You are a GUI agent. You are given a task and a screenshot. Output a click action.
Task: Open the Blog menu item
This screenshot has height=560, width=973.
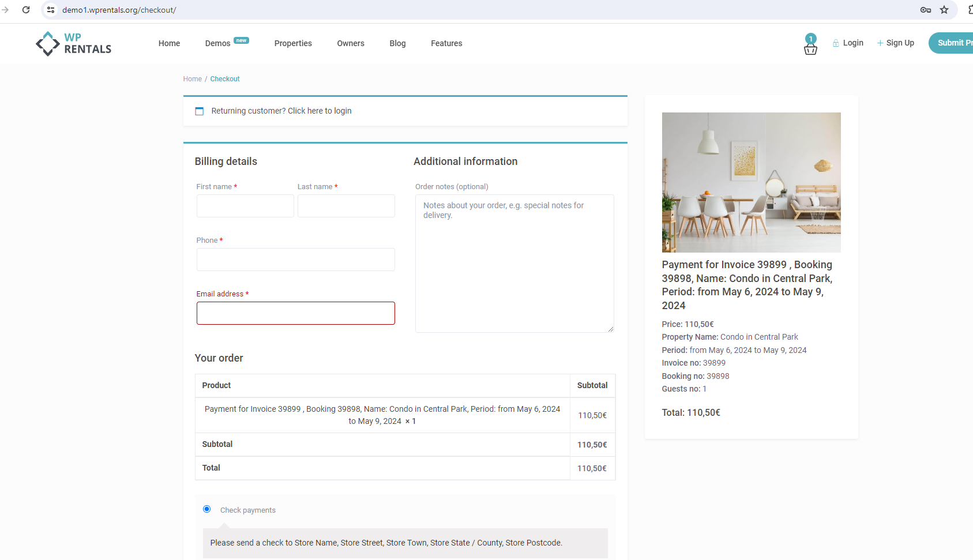tap(397, 43)
